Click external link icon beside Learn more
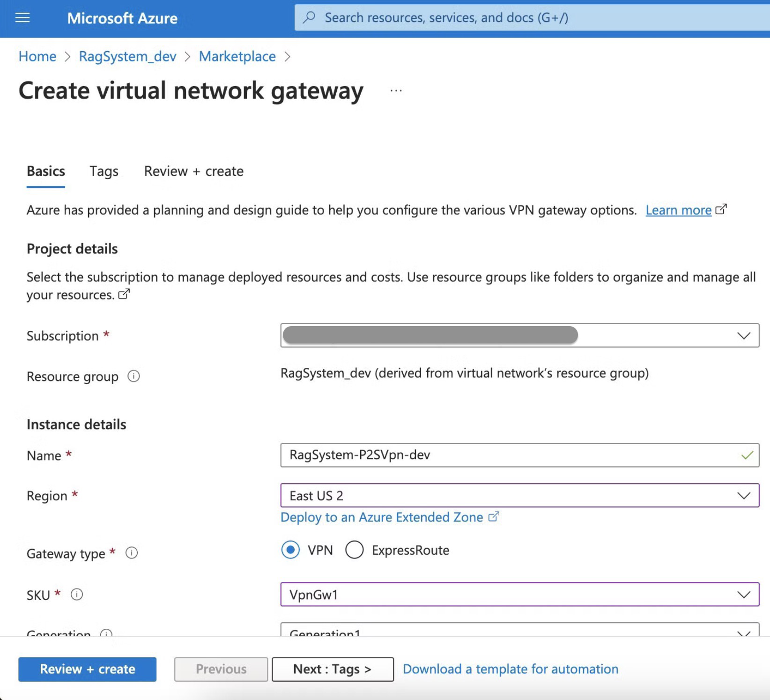Screen dimensions: 770x700 pyautogui.click(x=721, y=209)
